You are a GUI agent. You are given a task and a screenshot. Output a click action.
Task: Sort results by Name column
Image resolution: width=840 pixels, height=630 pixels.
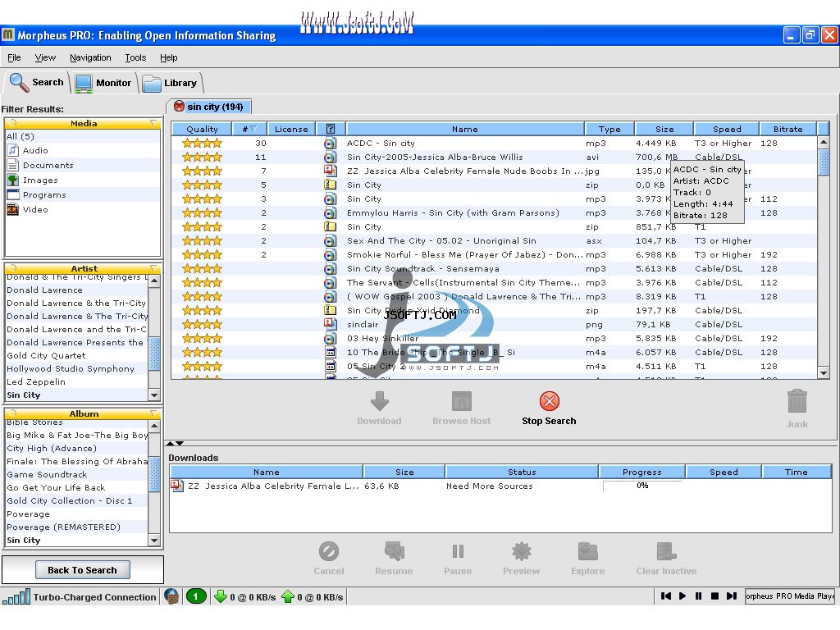click(x=464, y=129)
